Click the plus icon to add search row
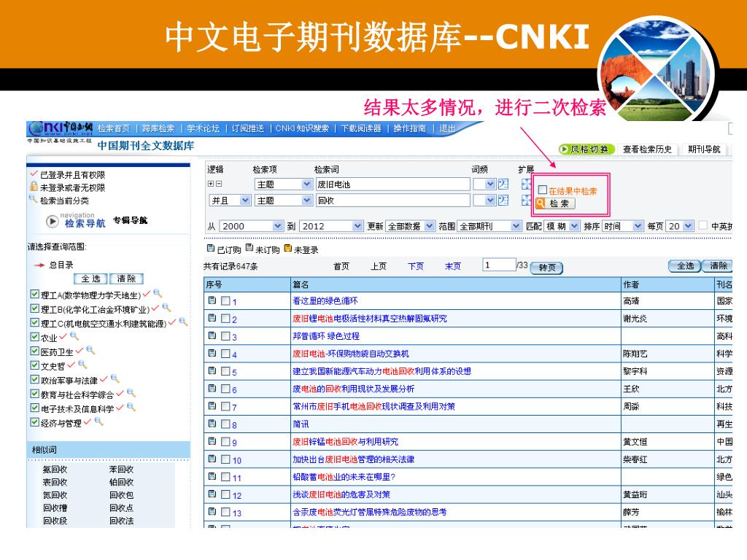 pyautogui.click(x=211, y=184)
